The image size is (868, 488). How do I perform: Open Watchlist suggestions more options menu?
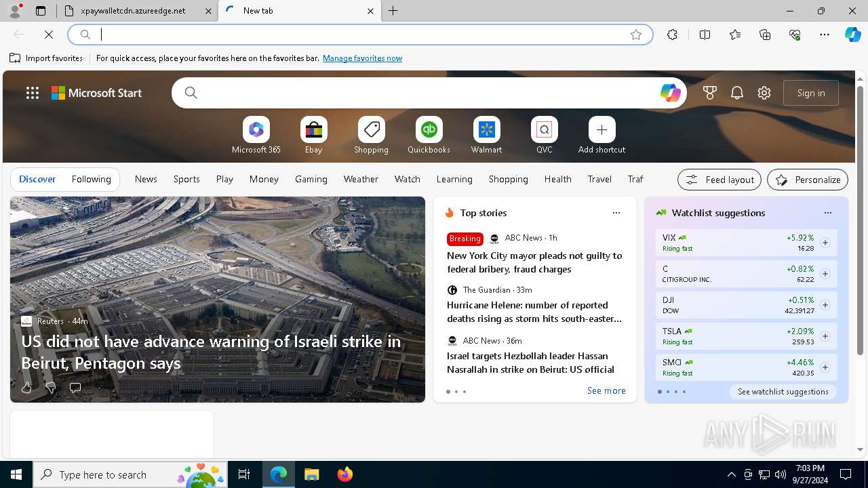tap(827, 213)
